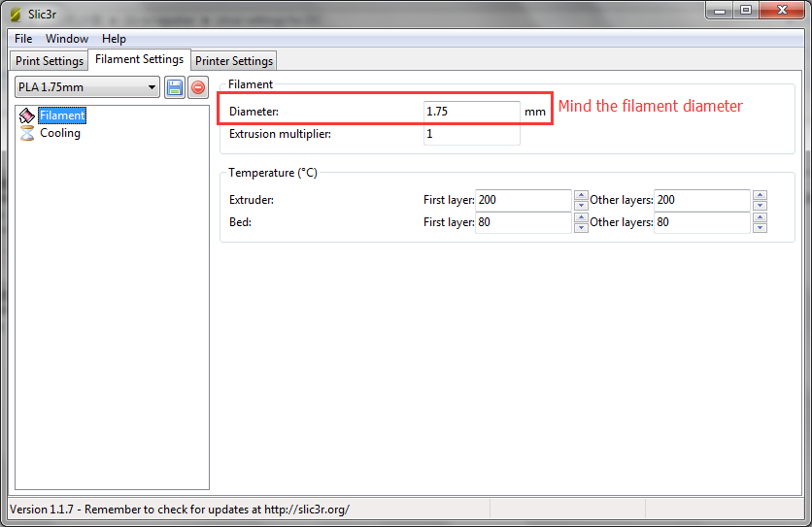
Task: Click the Bed other layers temperature field
Action: 701,222
